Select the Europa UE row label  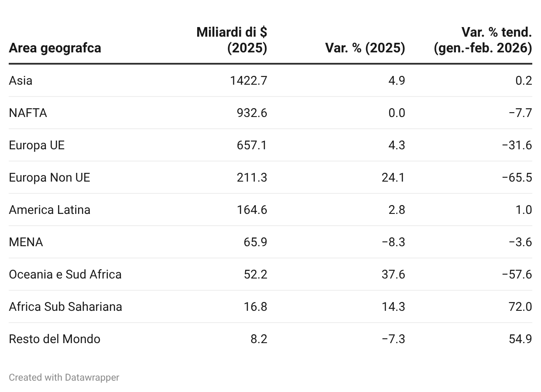point(37,145)
